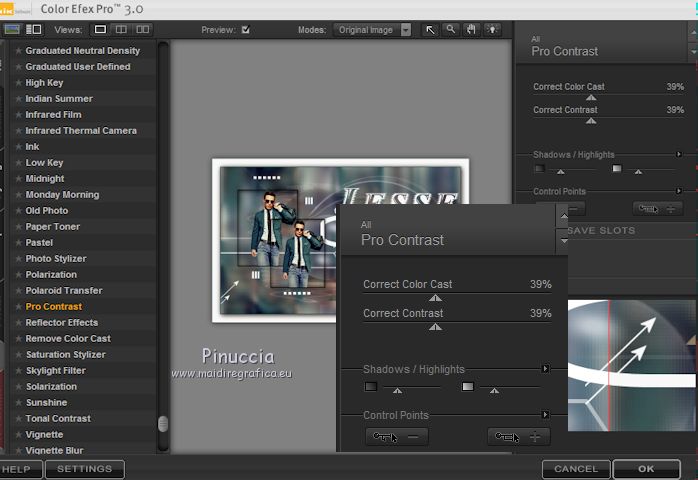Image resolution: width=698 pixels, height=480 pixels.
Task: Select the Tonal Contrast filter
Action: pos(83,419)
